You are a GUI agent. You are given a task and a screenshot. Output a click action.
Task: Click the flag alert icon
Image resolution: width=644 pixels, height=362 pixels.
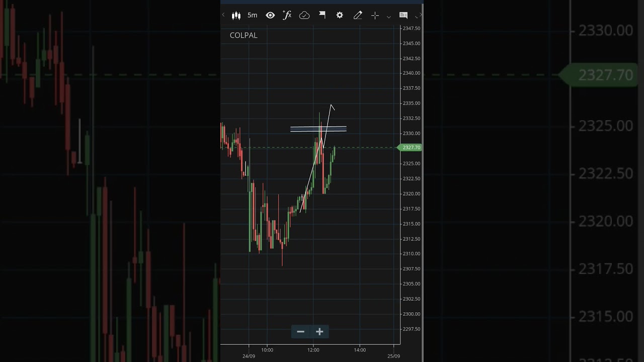[x=322, y=15]
